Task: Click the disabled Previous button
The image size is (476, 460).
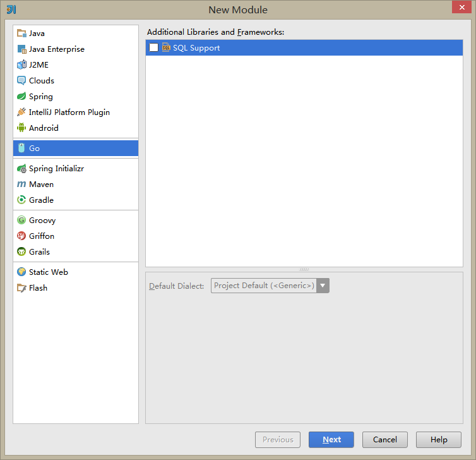Action: point(278,440)
